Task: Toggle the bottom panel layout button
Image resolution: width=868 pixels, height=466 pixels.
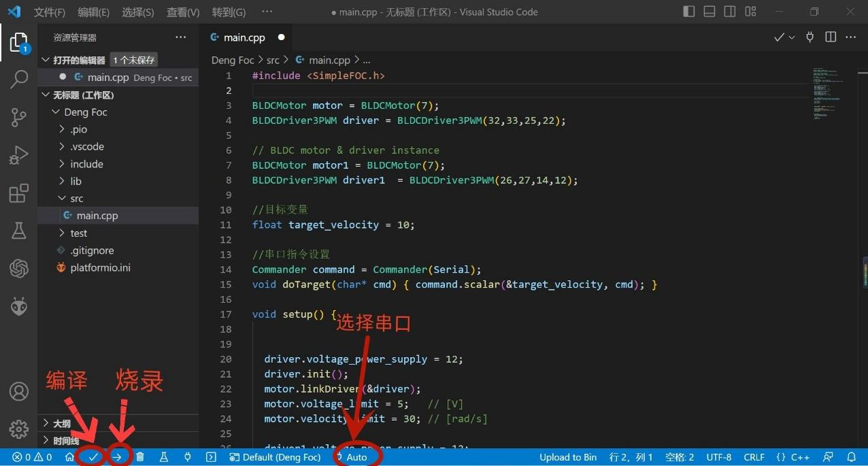Action: (710, 12)
